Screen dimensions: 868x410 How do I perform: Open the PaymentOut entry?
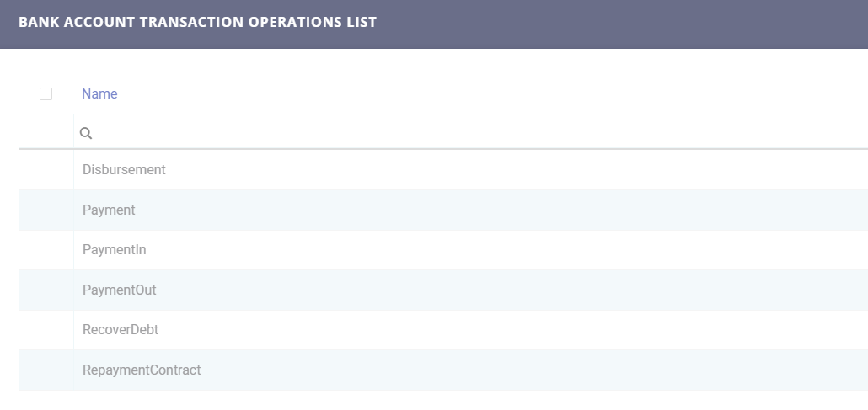(119, 290)
